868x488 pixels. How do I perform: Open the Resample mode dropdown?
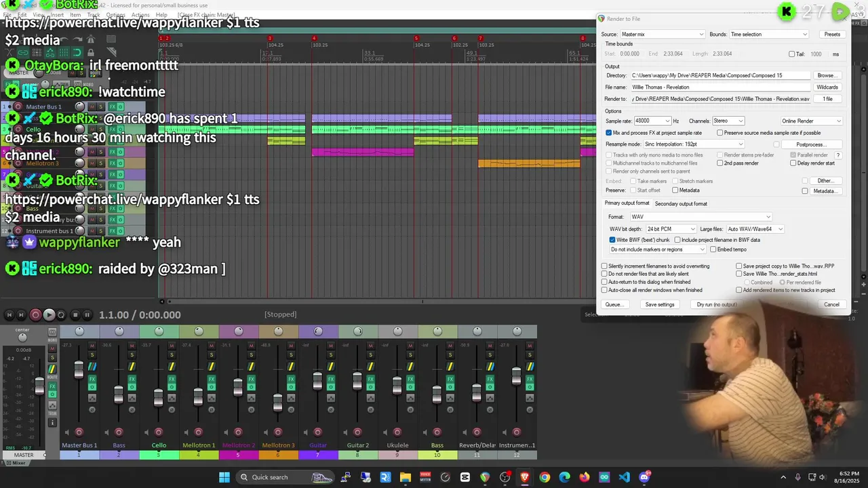(x=693, y=144)
